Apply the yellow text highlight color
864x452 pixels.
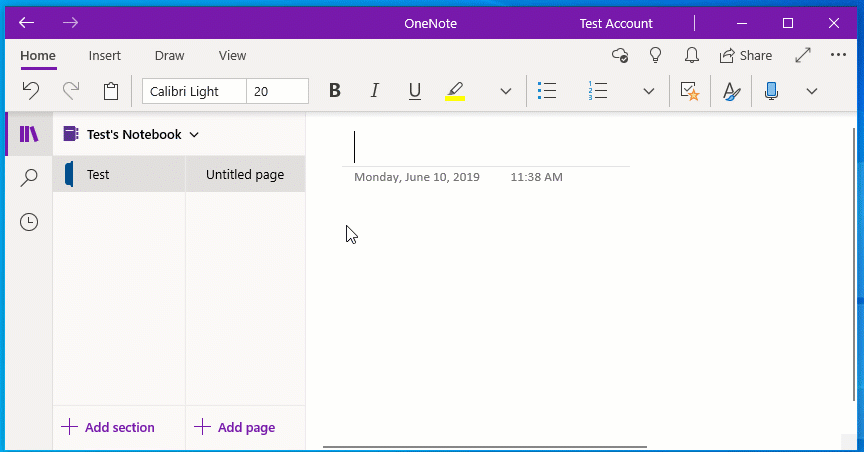(x=455, y=91)
